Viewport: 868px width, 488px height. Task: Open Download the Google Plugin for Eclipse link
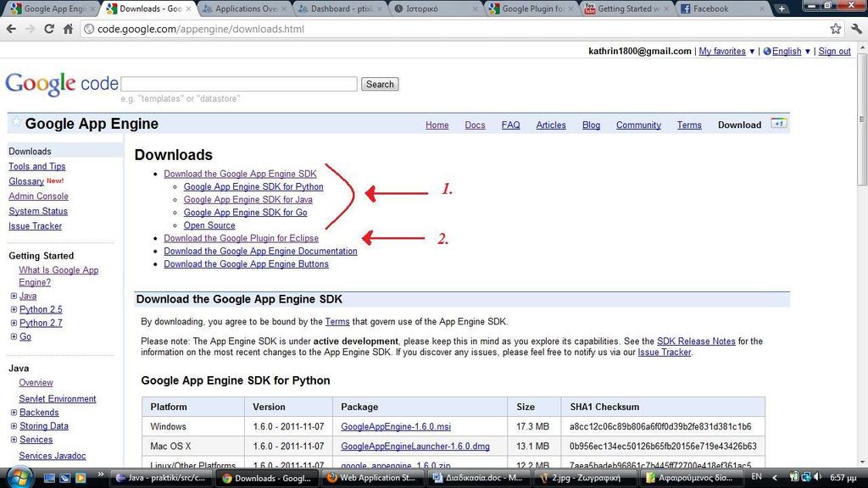point(241,238)
